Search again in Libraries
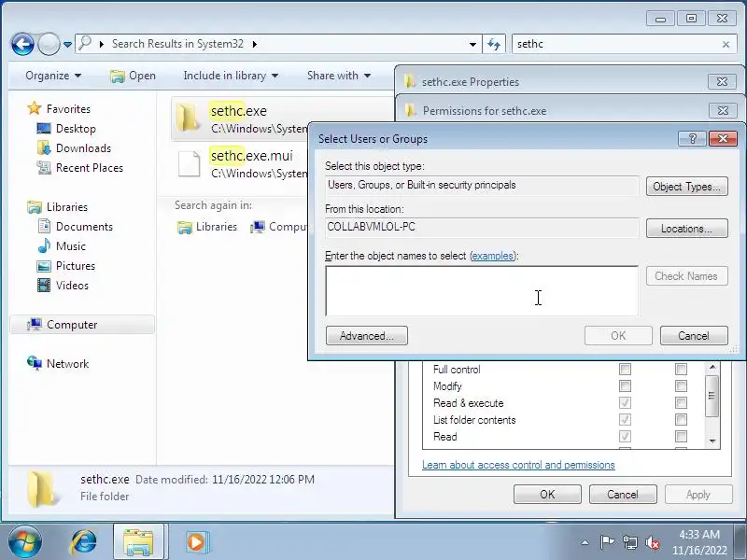Screen dimensions: 747x560 [x=207, y=227]
